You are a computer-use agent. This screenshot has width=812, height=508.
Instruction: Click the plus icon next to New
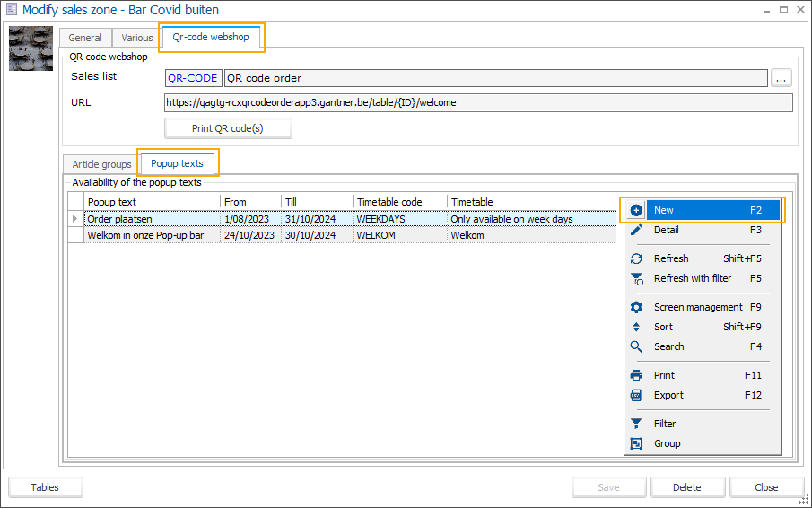pos(636,210)
